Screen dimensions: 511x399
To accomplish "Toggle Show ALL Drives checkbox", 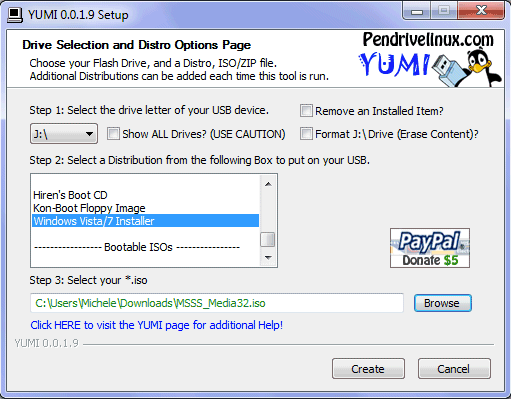I will point(113,134).
